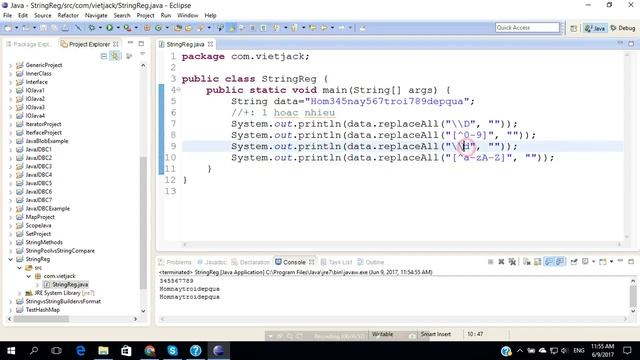Click the Open Type toolbar icon

click(178, 28)
